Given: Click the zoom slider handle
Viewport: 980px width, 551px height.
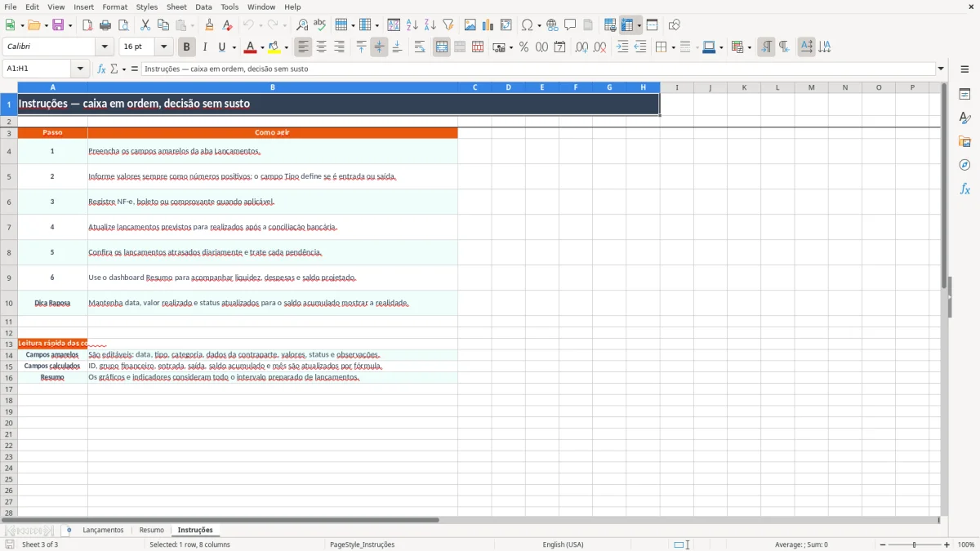Looking at the screenshot, I should (915, 544).
